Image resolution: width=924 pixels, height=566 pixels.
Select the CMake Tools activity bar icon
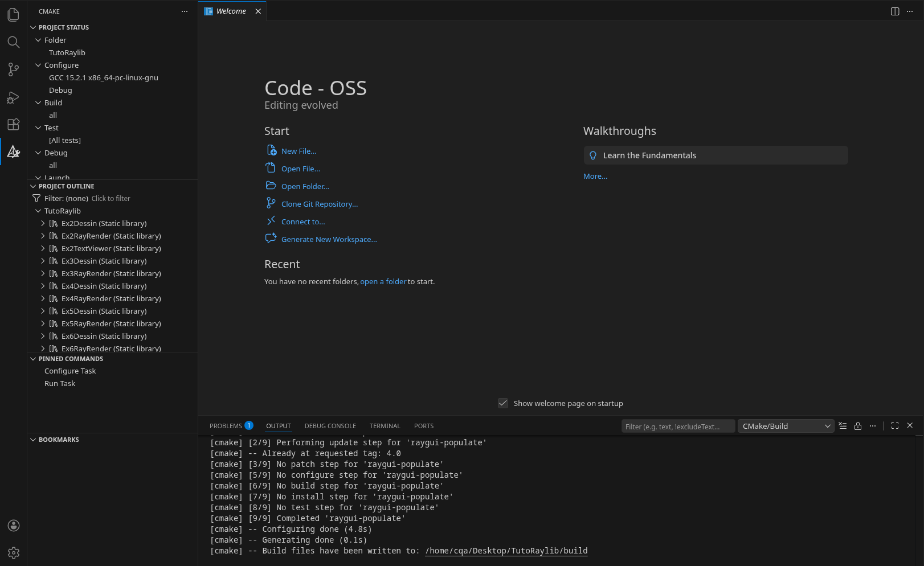point(14,151)
